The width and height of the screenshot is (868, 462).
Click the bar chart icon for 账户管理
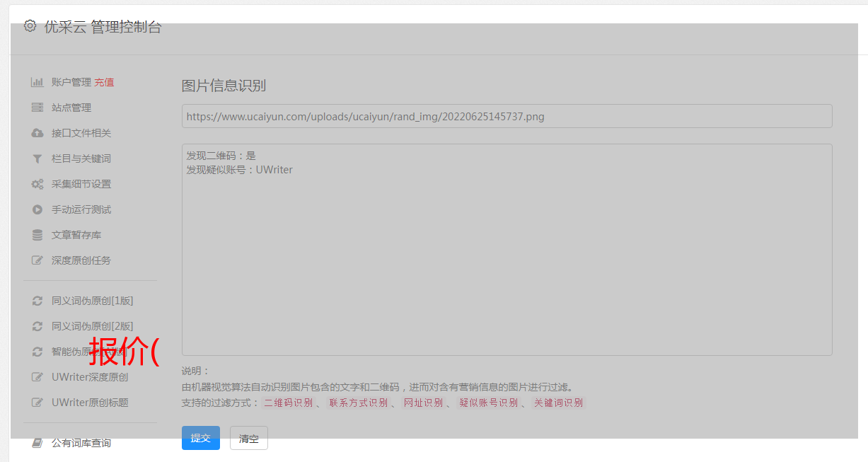(x=37, y=82)
